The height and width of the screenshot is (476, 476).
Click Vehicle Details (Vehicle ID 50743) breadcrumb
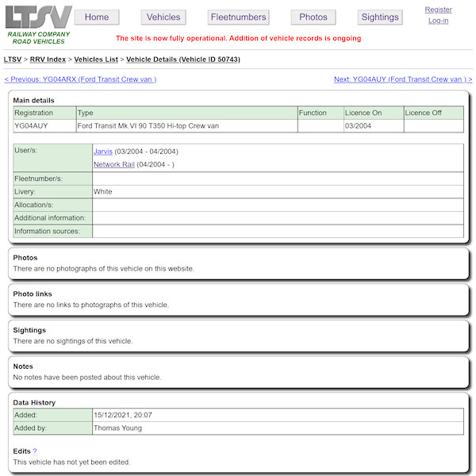[x=183, y=59]
